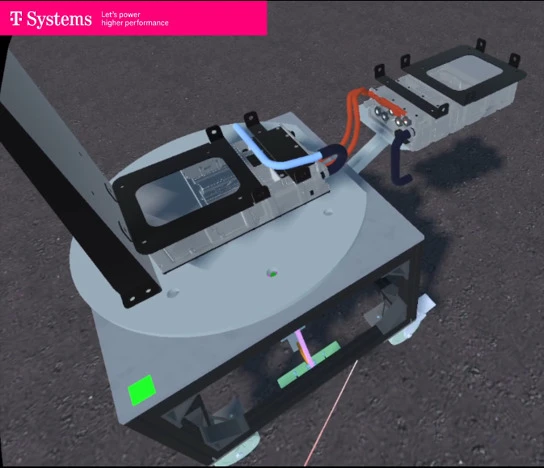This screenshot has height=468, width=544.
Task: Select the silver bolt connectors on the module
Action: [391, 116]
